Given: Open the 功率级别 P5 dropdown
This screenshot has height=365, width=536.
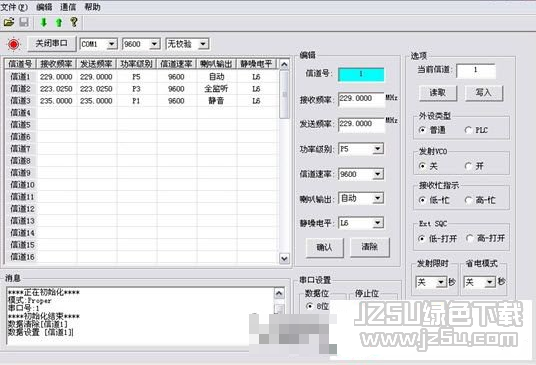Looking at the screenshot, I should point(377,149).
